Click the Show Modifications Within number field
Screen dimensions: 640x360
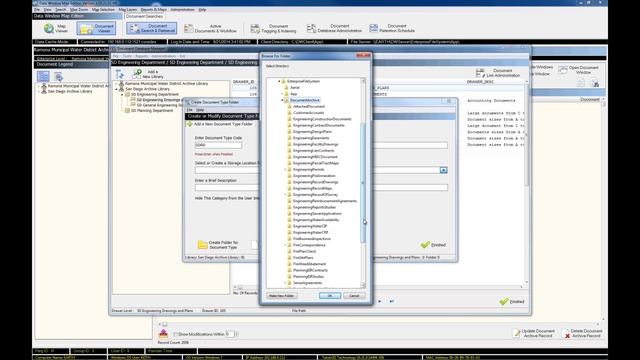point(230,334)
